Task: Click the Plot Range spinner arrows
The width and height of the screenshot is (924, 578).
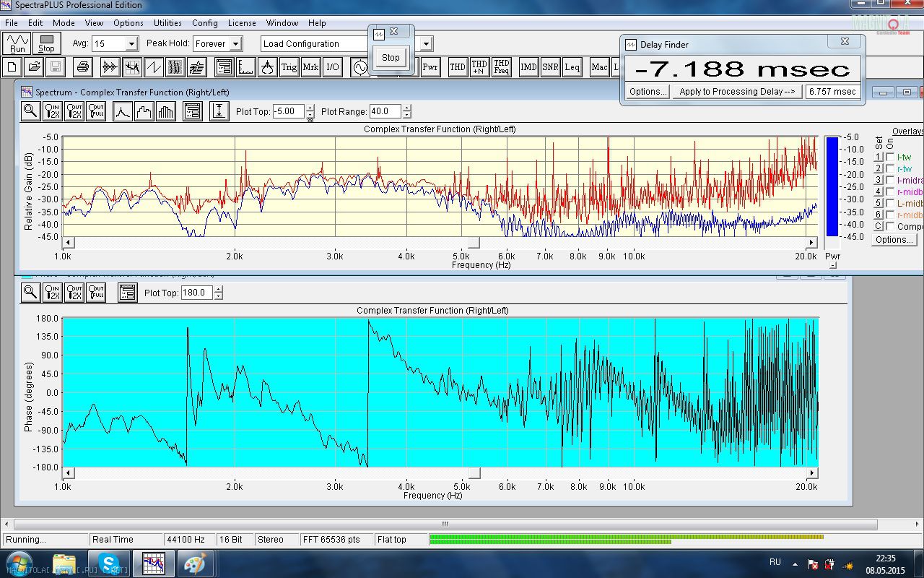Action: (x=406, y=112)
